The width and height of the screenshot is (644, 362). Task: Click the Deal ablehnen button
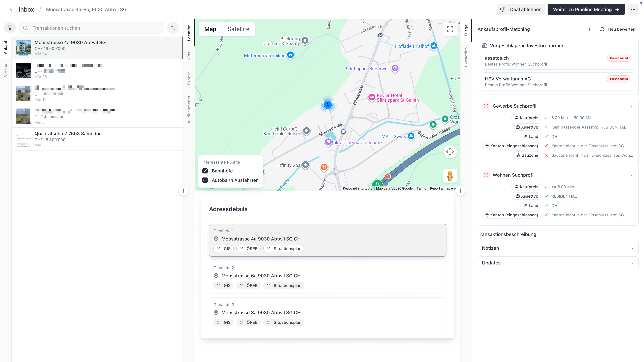pos(521,10)
